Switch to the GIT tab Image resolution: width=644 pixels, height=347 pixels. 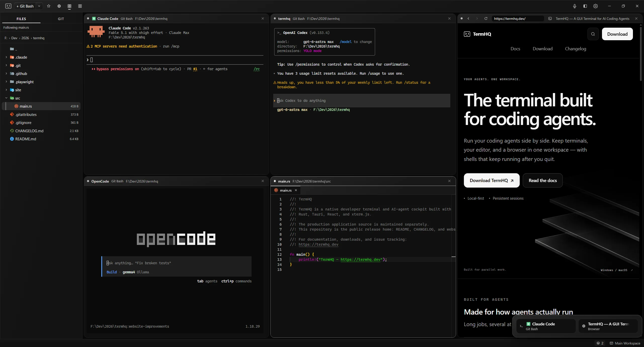(x=61, y=19)
